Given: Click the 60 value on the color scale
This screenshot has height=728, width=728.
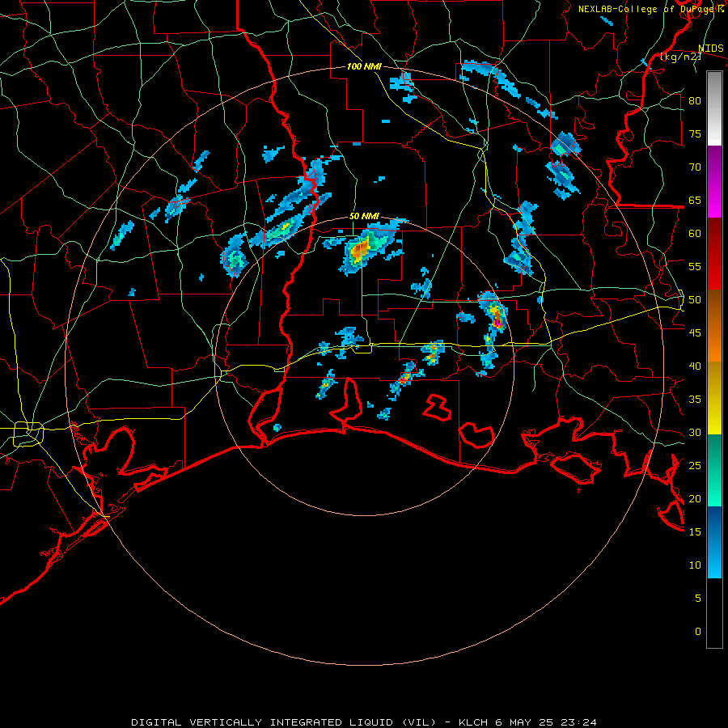Looking at the screenshot, I should (695, 234).
